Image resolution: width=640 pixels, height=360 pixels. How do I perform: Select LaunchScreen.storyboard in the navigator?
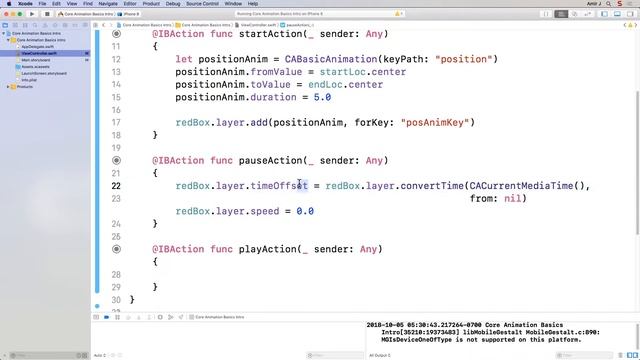[x=45, y=73]
